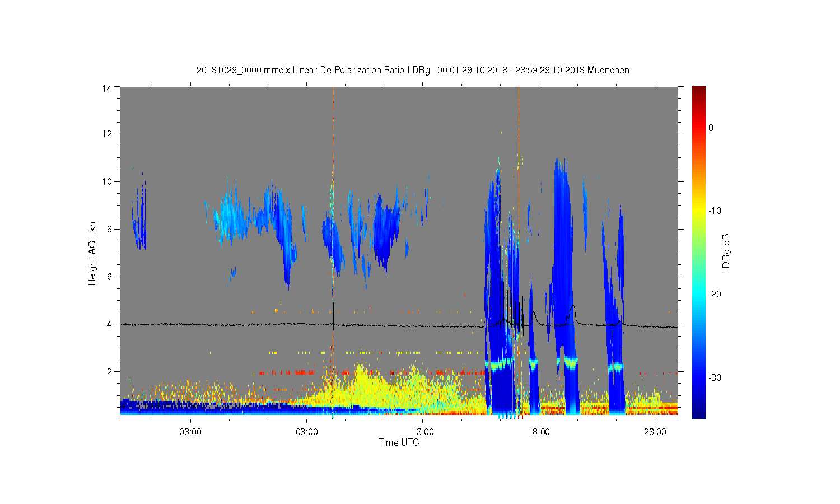This screenshot has height=504, width=840.
Task: Click the height axis label 10
Action: tap(106, 181)
